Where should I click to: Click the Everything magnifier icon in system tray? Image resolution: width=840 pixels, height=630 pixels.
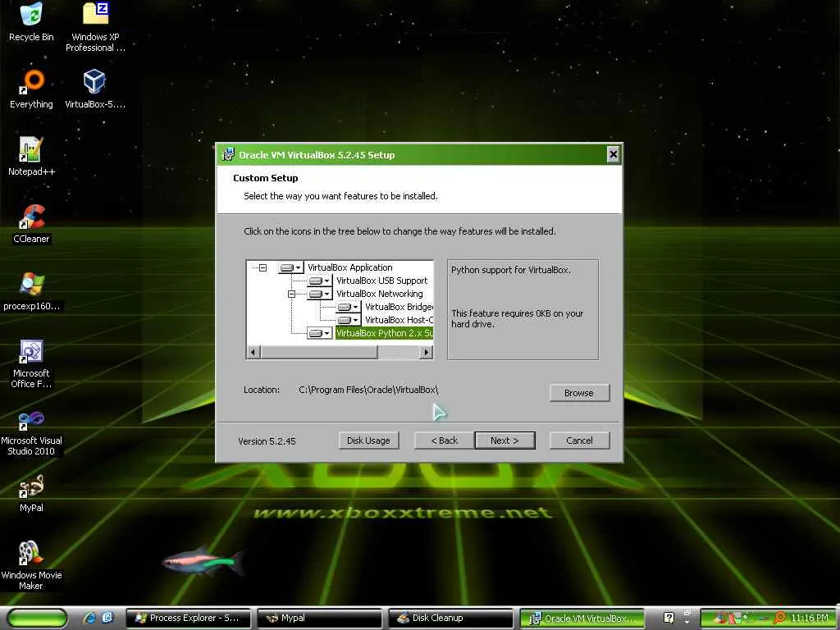click(779, 618)
